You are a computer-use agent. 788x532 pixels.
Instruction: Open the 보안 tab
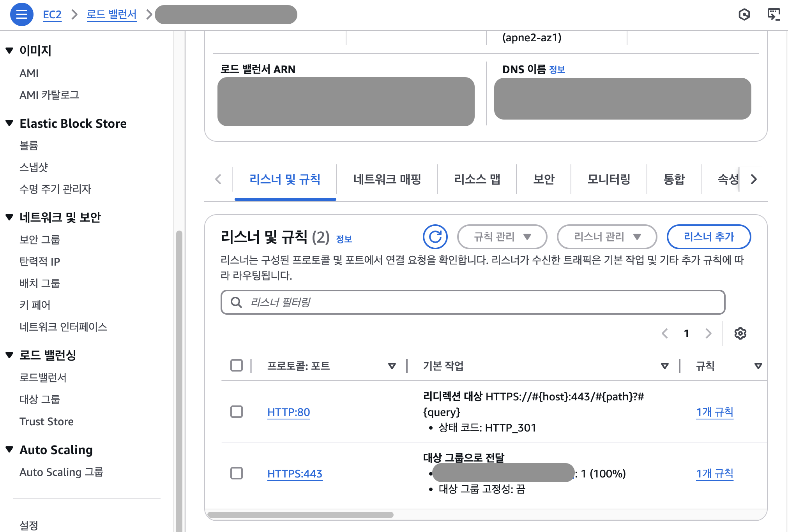click(x=544, y=179)
